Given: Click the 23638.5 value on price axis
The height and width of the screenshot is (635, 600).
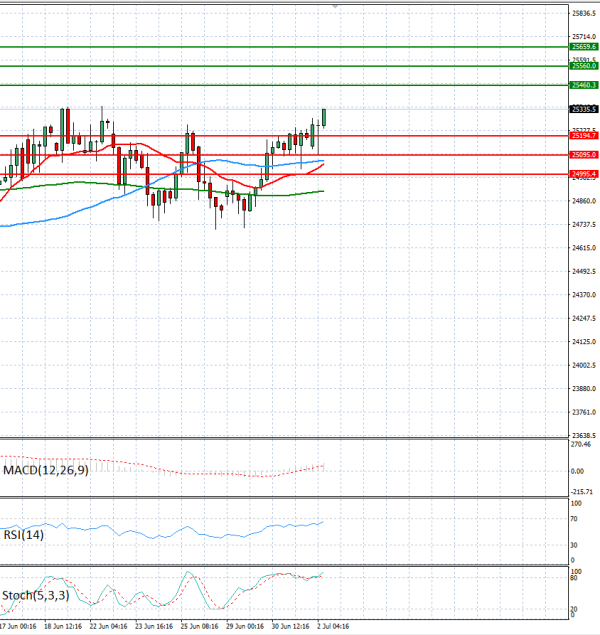Looking at the screenshot, I should 584,436.
